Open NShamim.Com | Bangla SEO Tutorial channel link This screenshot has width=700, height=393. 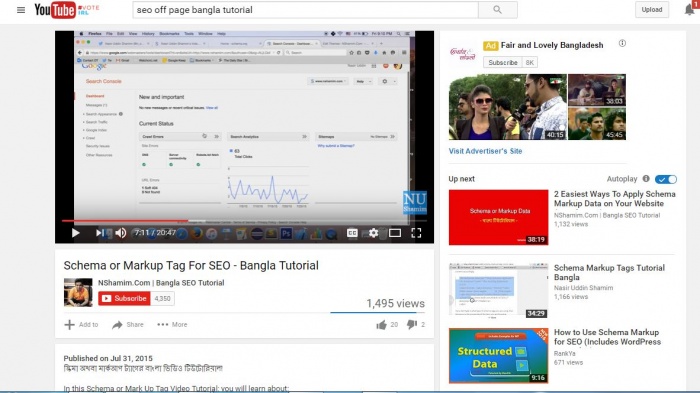161,283
